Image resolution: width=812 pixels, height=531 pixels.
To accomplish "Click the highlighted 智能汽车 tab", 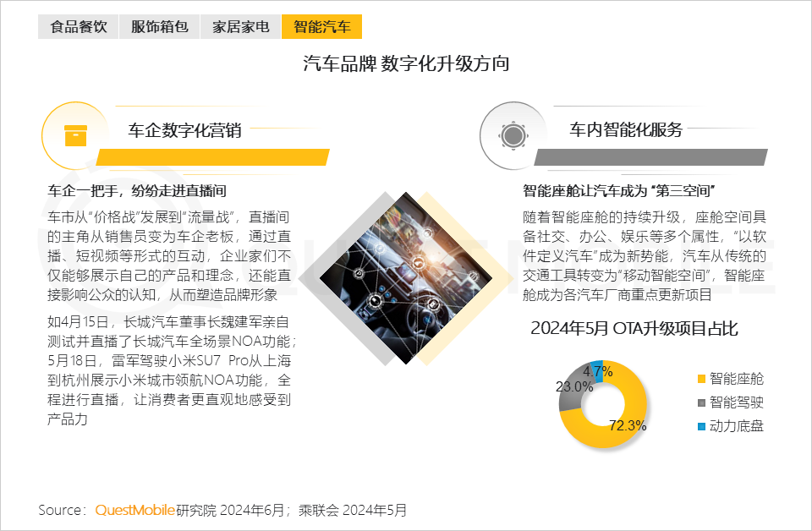I will coord(321,26).
